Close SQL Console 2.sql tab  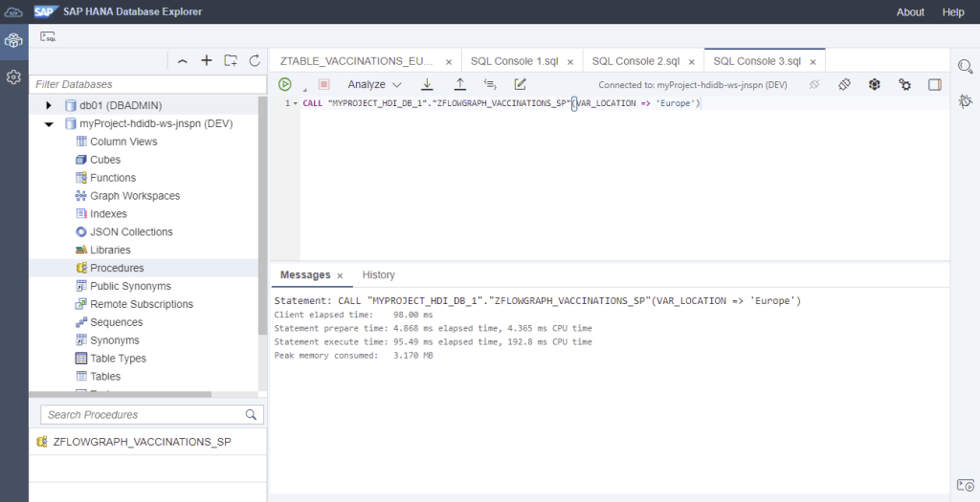pos(691,62)
